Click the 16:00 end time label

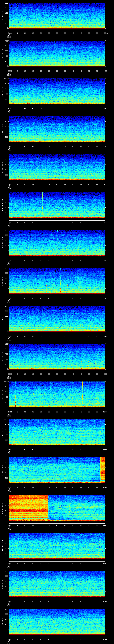(105, 639)
